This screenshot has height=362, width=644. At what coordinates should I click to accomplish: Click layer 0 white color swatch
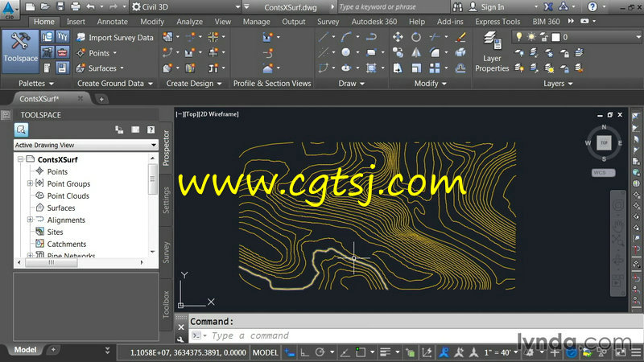click(555, 37)
